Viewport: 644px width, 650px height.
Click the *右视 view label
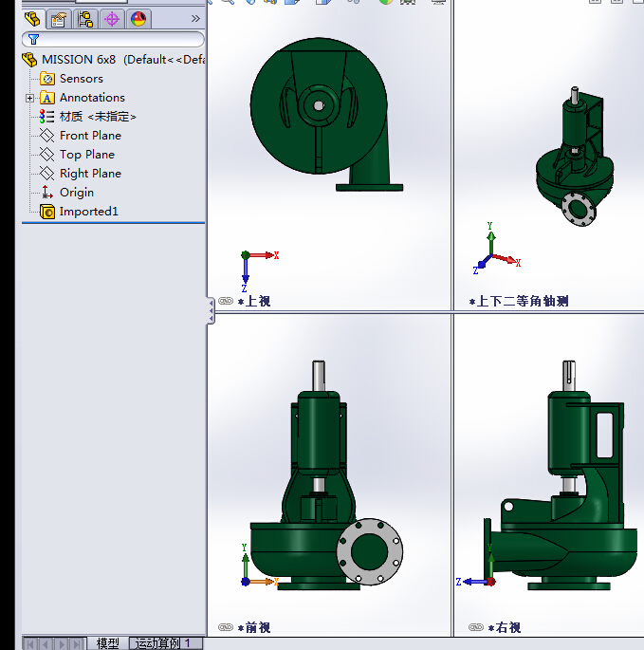point(505,627)
